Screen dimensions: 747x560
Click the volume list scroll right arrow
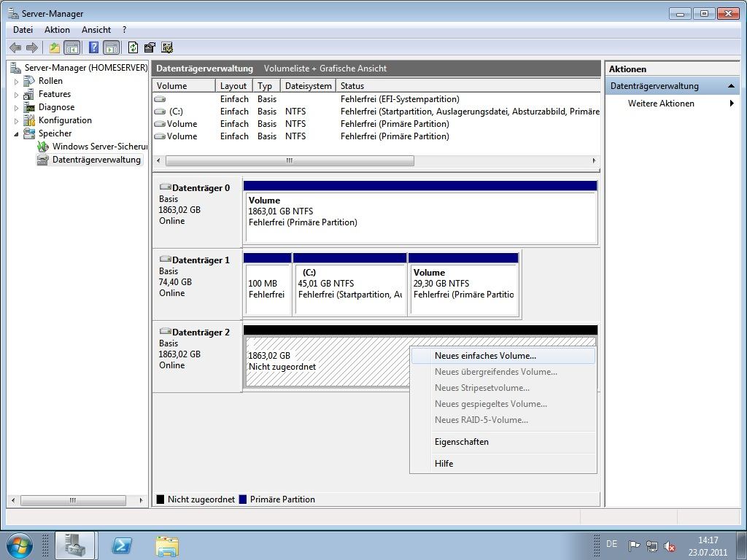pyautogui.click(x=594, y=161)
